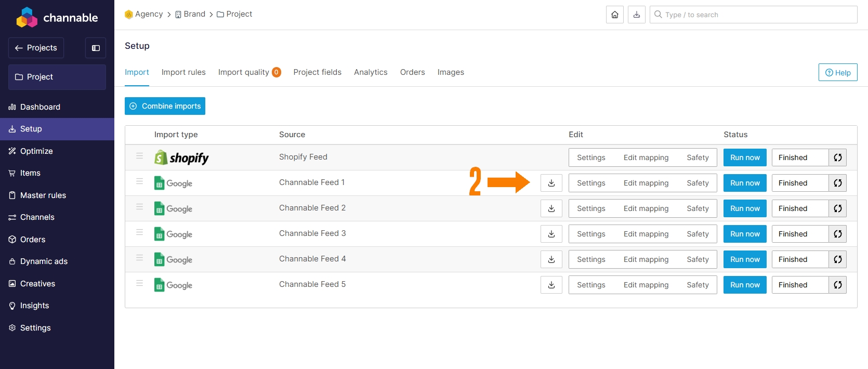
Task: Switch to the Analytics tab
Action: [x=371, y=72]
